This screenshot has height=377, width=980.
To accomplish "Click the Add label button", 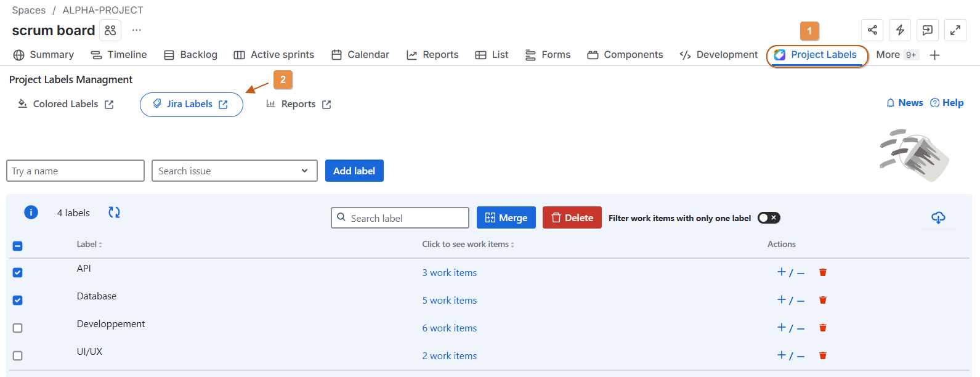I will [354, 171].
